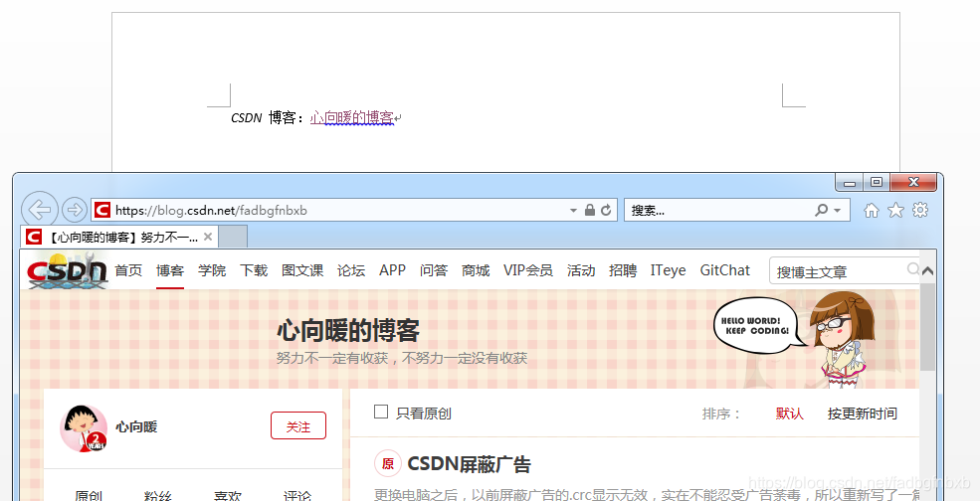Click the page vertical scrollbar thumb

coord(928,326)
